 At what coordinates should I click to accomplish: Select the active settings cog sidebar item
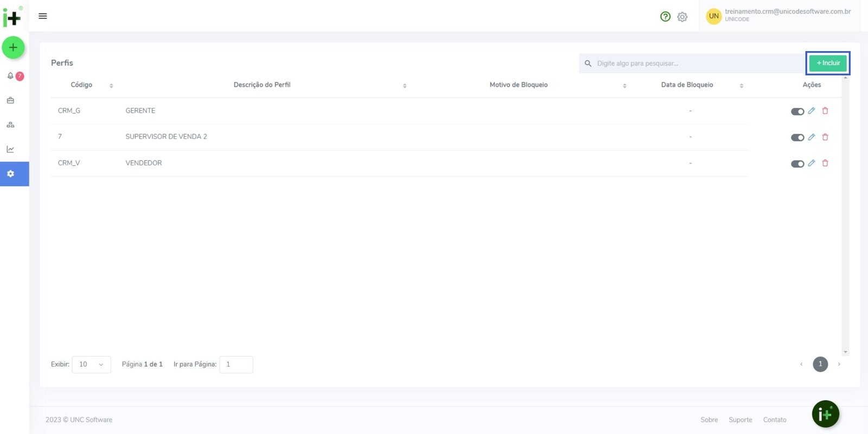coord(10,174)
